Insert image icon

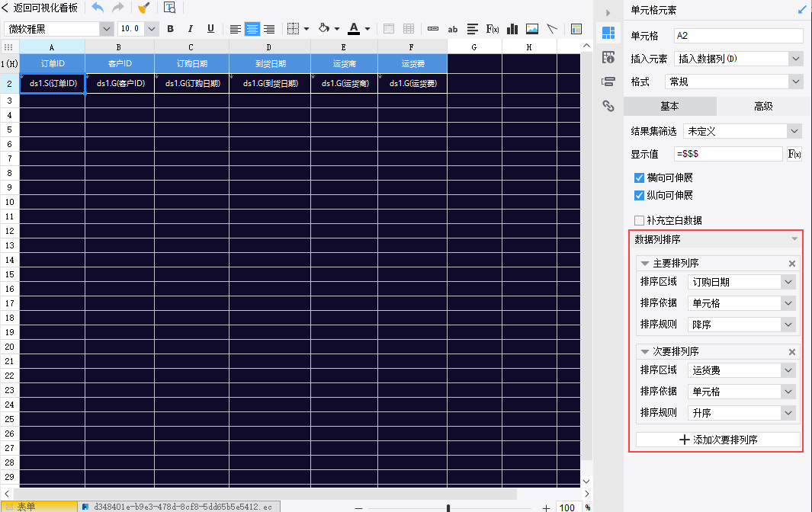pos(532,29)
